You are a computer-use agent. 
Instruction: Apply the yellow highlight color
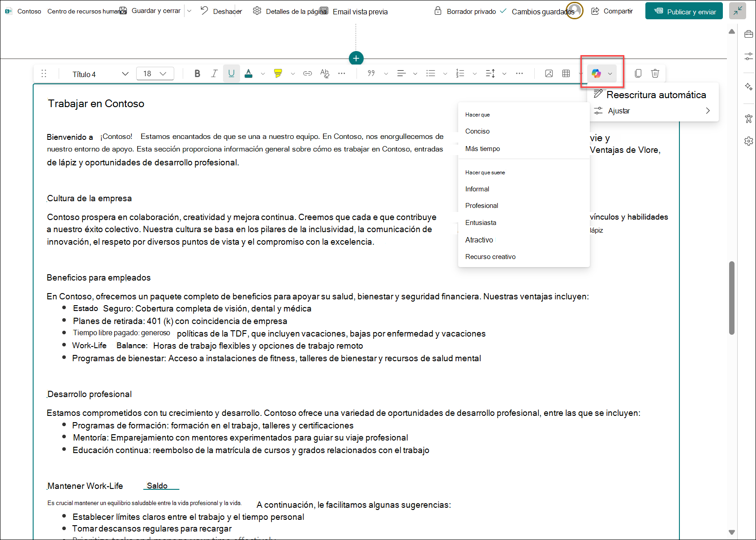[278, 73]
